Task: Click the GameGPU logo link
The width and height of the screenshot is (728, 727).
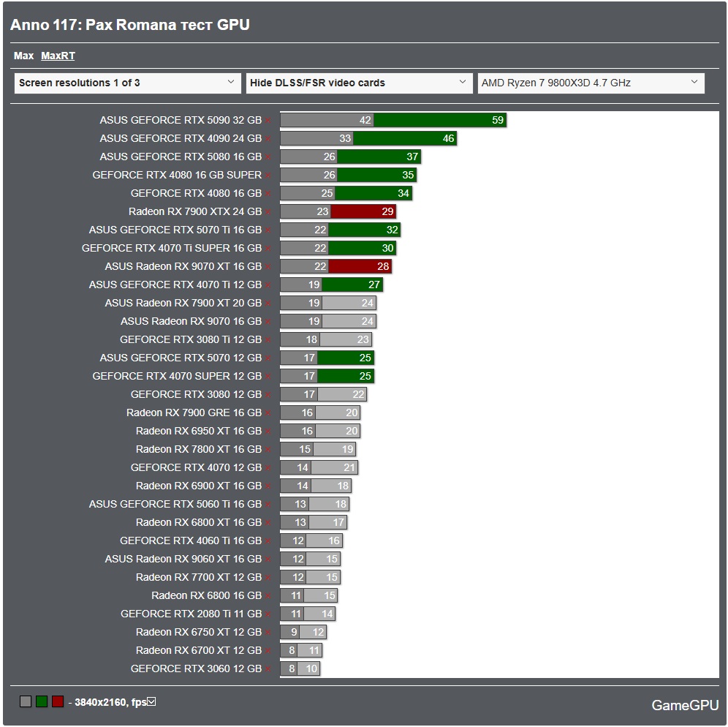Action: 684,706
